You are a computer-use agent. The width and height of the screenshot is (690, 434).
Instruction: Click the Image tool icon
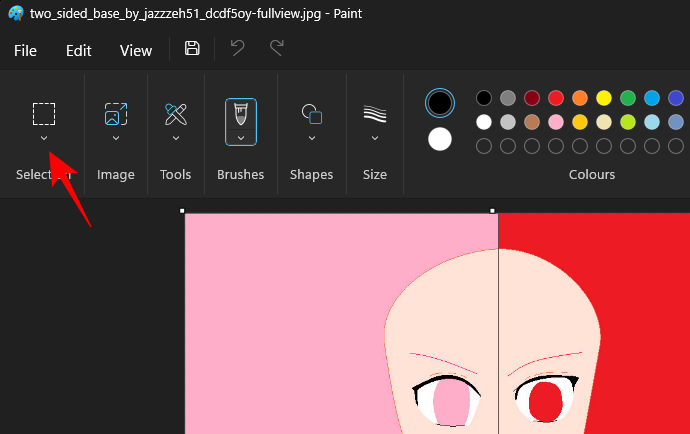point(116,113)
